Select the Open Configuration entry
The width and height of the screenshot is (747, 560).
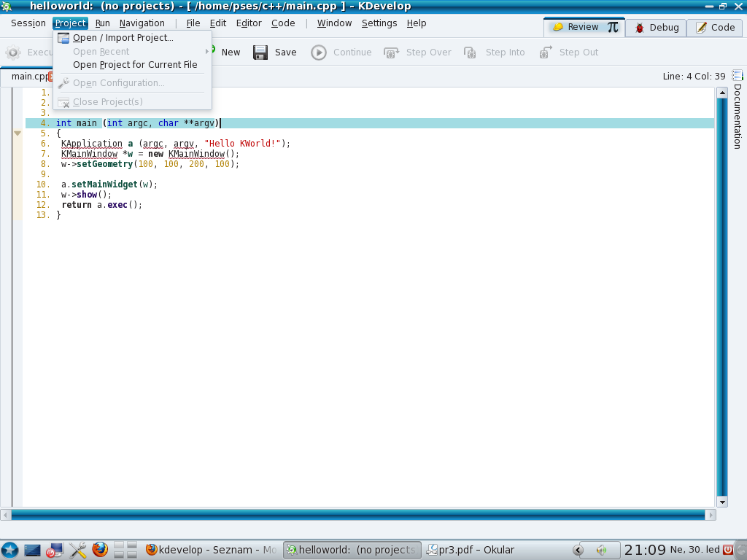[x=133, y=83]
